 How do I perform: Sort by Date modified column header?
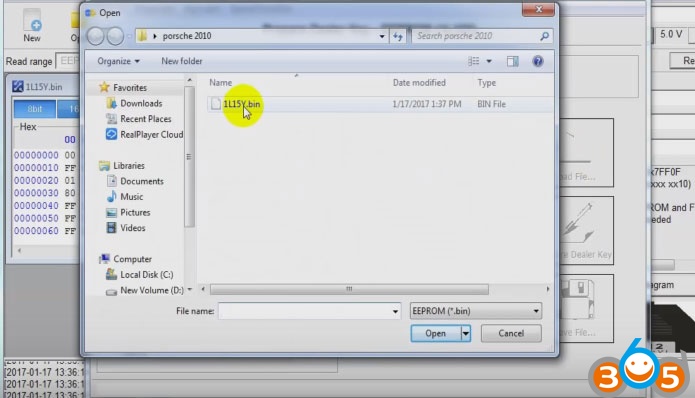419,82
